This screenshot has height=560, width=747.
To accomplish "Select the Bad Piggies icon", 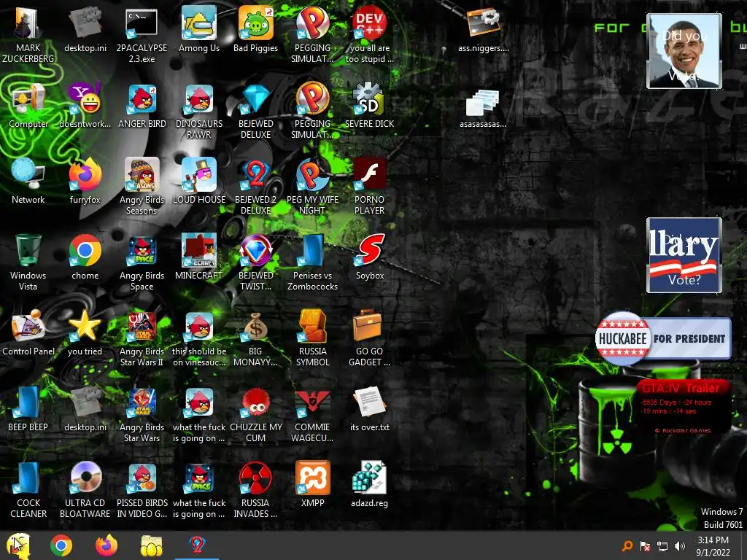I will pos(256,28).
